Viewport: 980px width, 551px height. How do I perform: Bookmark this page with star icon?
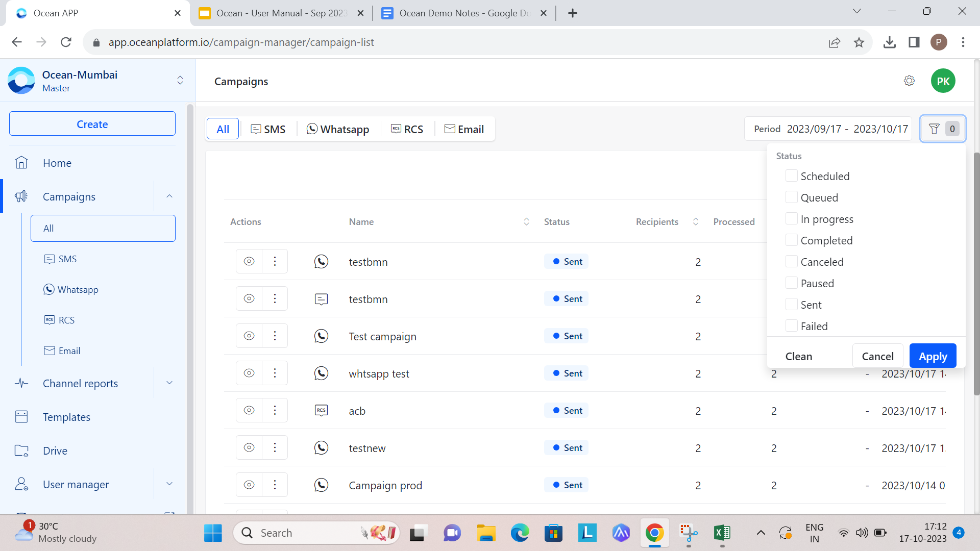[x=859, y=42]
